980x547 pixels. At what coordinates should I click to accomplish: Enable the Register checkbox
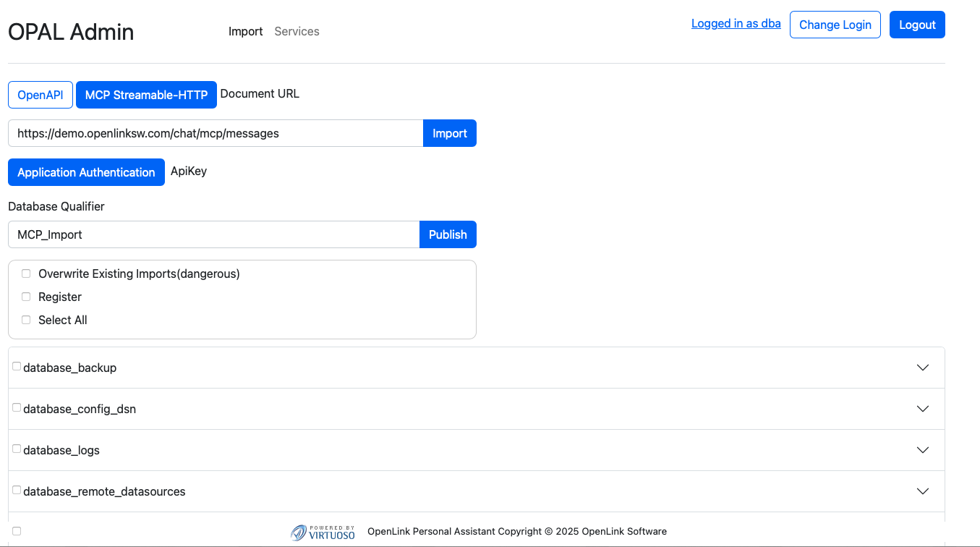coord(26,297)
